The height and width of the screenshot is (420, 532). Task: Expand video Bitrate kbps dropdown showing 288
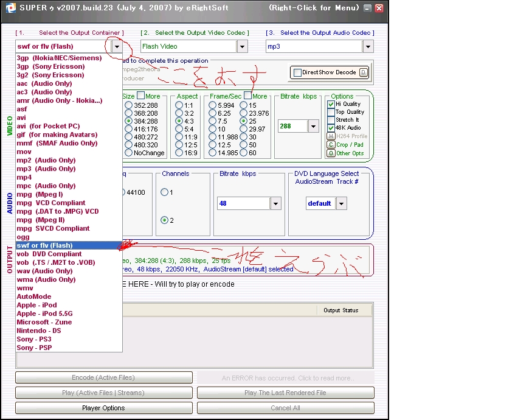[x=313, y=127]
